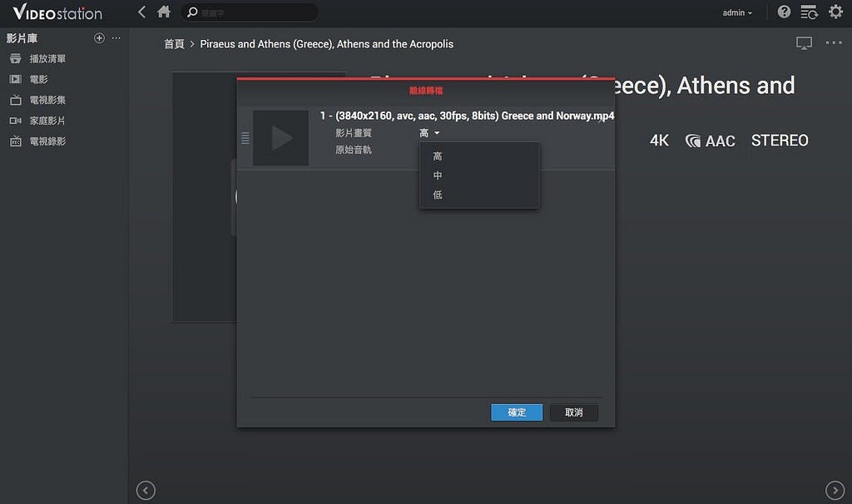Expand the 影片畫質 quality dropdown
Viewport: 852px width, 504px height.
pyautogui.click(x=429, y=133)
